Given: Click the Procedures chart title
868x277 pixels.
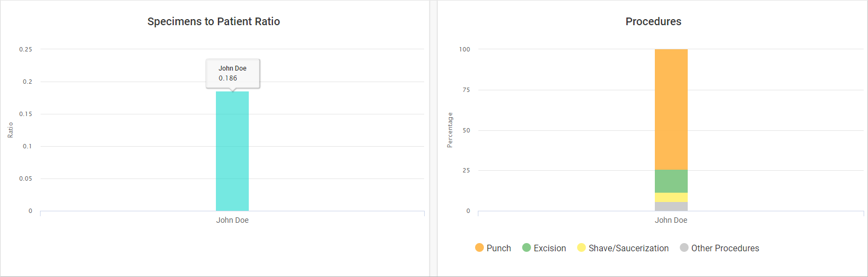Looking at the screenshot, I should point(653,21).
